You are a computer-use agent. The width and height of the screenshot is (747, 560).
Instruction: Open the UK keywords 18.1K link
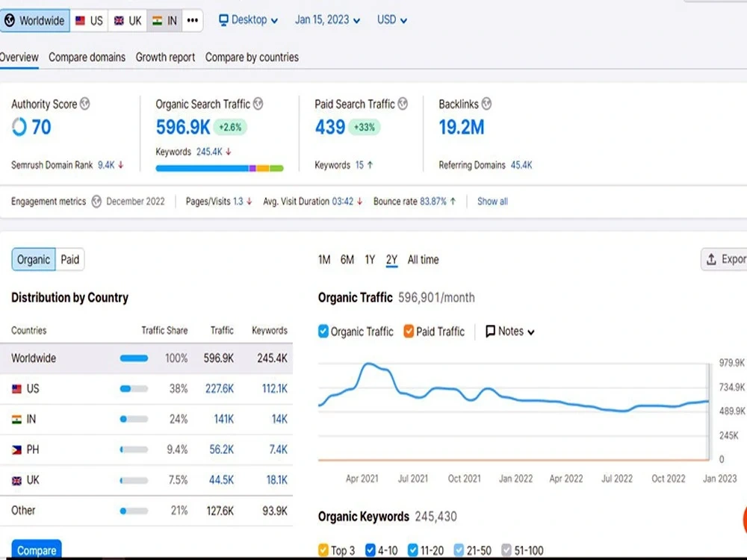277,480
